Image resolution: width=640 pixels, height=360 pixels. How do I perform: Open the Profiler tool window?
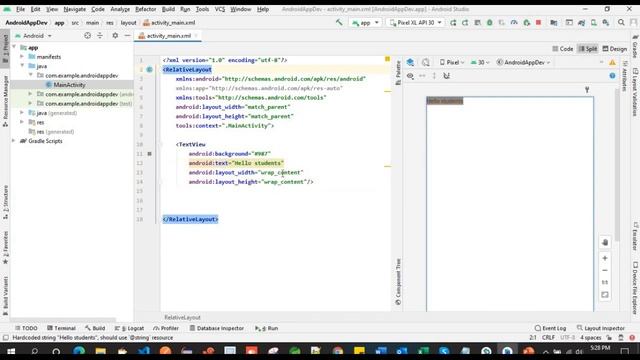pos(166,328)
